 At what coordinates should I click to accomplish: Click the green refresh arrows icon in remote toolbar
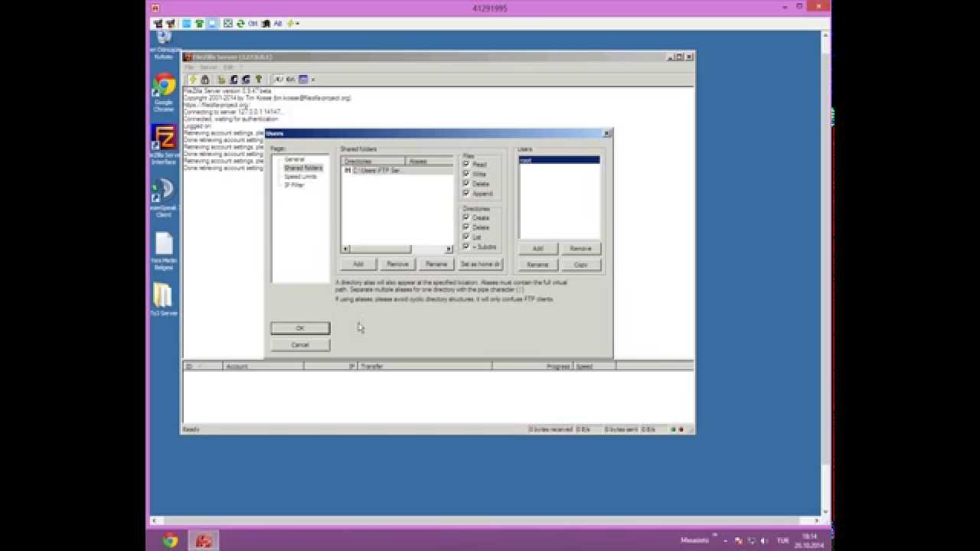(241, 24)
